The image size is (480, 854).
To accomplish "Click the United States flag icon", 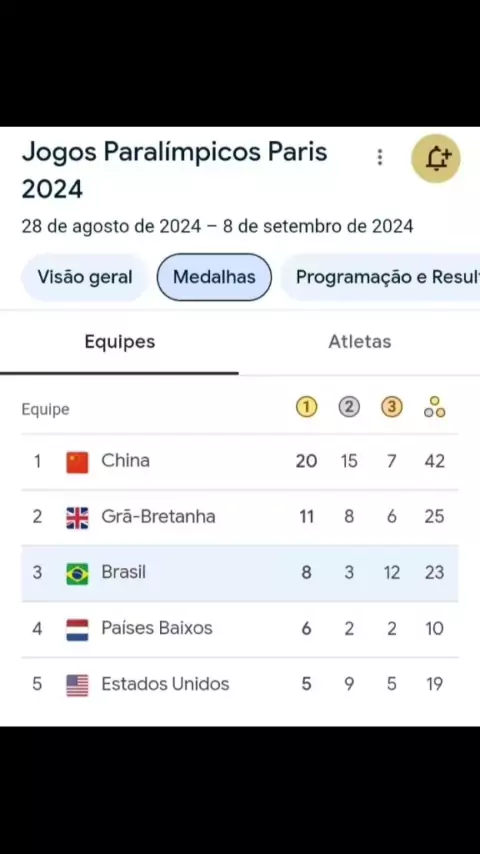I will click(77, 685).
